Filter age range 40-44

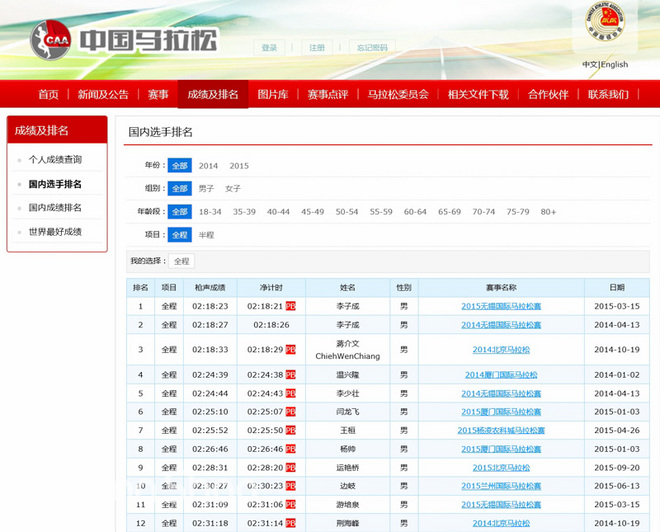pos(278,212)
